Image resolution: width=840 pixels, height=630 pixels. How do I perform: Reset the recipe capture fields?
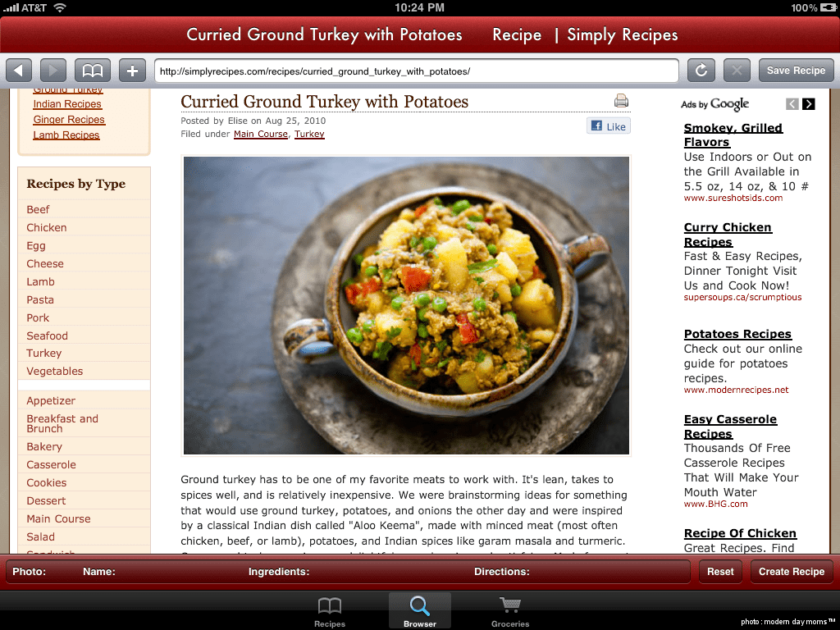[720, 572]
